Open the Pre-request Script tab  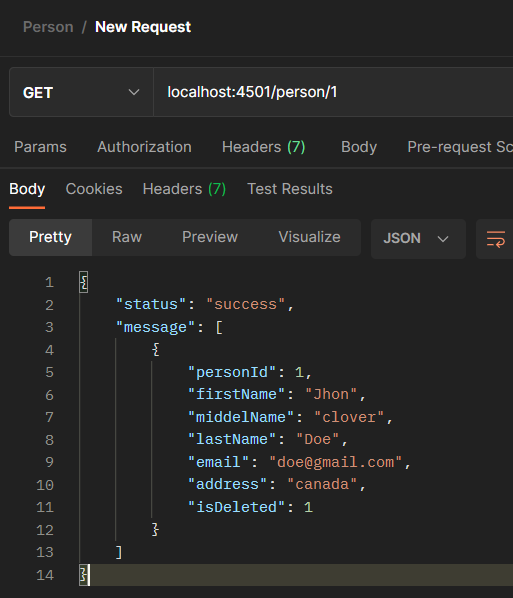(x=460, y=147)
